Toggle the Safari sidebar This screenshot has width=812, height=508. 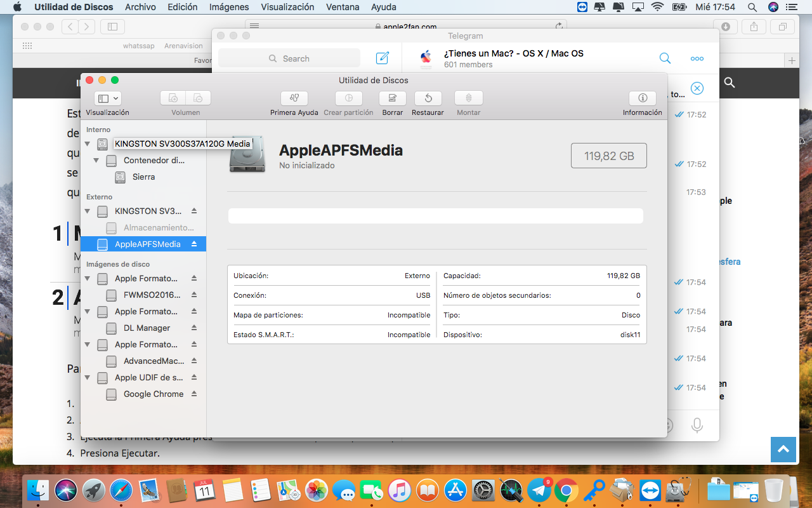click(x=112, y=27)
